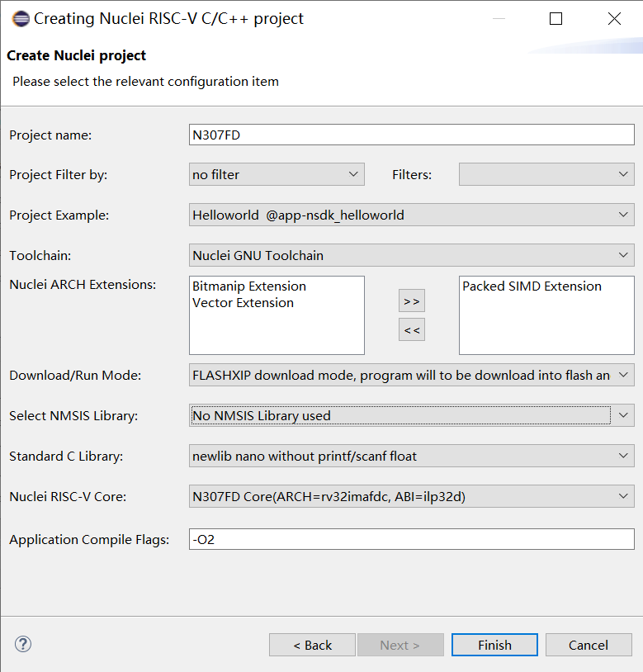
Task: Click the help question mark icon
Action: [23, 644]
